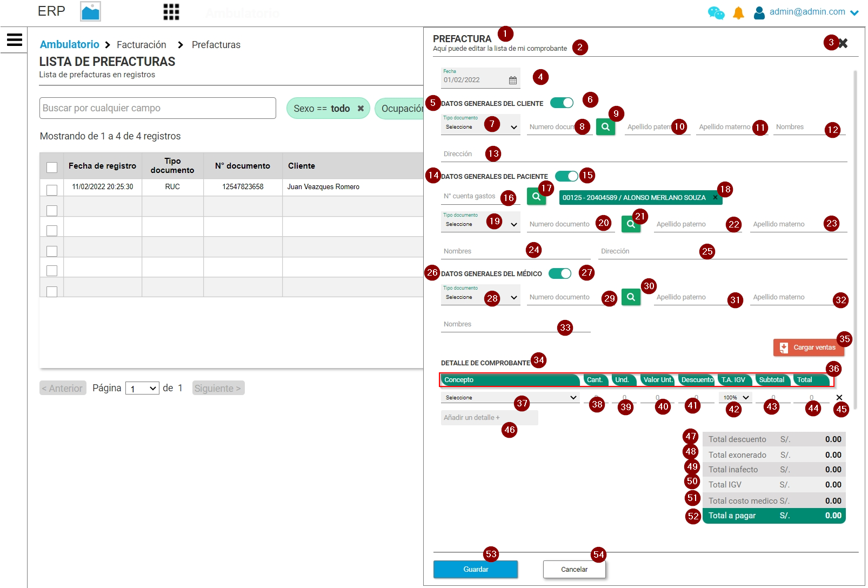Remove the detail row with X icon

(839, 398)
